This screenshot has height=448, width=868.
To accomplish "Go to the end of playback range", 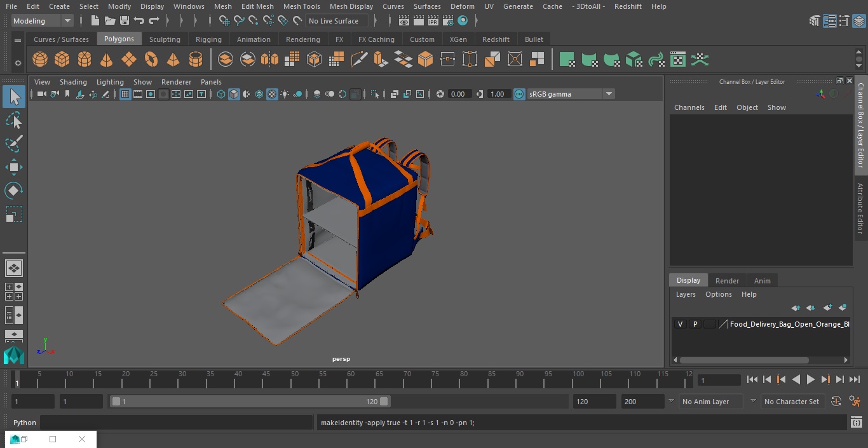I will coord(855,379).
